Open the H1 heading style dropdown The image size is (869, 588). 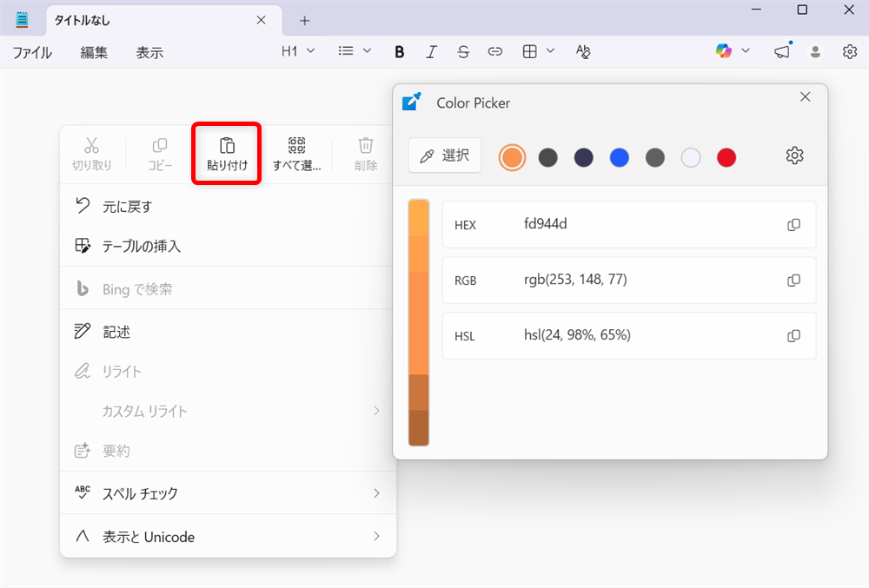coord(297,51)
